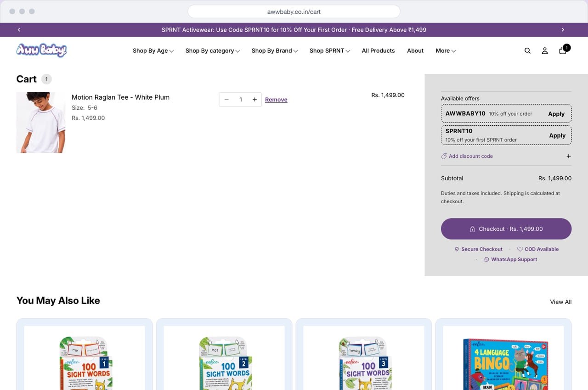Click the Aww Baby logo
Image resolution: width=588 pixels, height=390 pixels.
click(x=41, y=50)
